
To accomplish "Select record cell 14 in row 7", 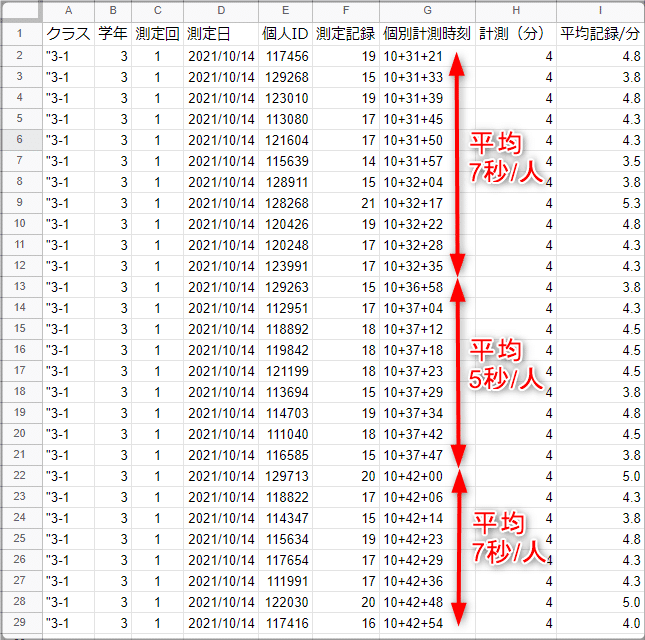I will tap(346, 161).
